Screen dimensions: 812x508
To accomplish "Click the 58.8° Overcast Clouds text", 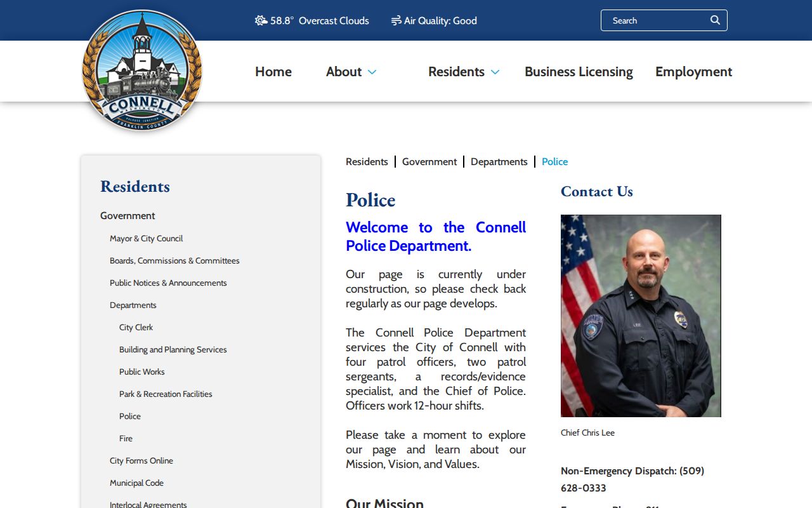I will tap(320, 20).
